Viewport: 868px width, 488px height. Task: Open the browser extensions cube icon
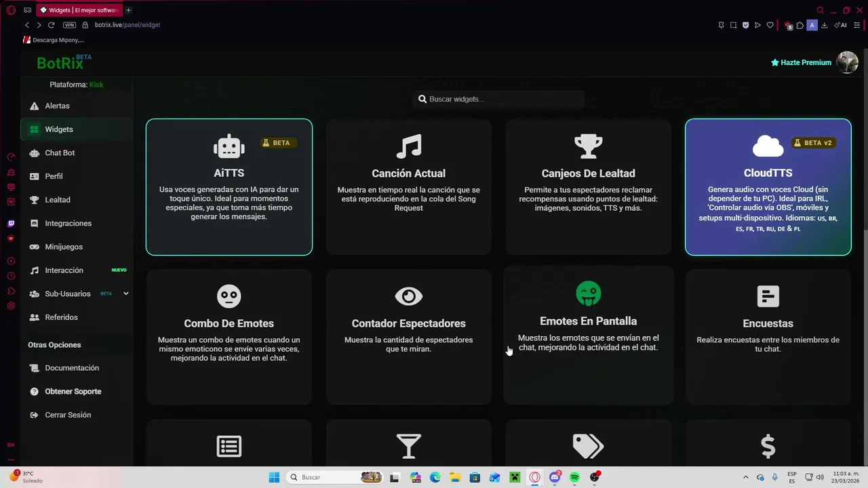800,25
